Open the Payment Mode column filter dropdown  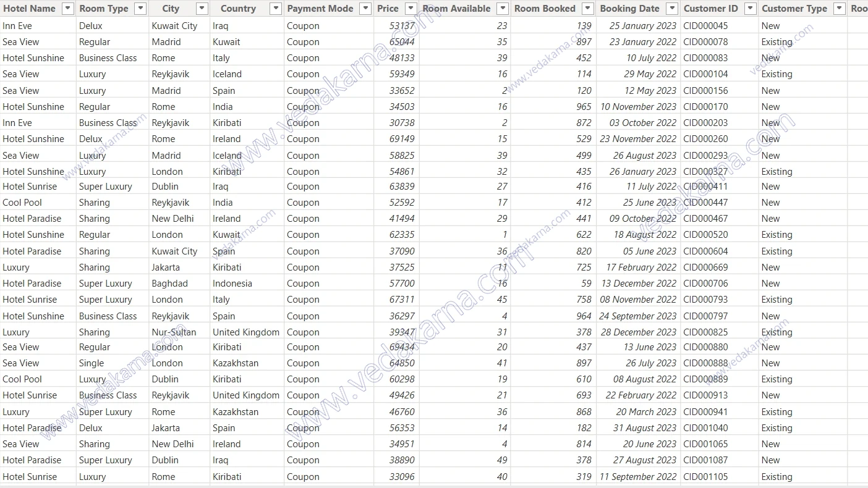(x=365, y=9)
